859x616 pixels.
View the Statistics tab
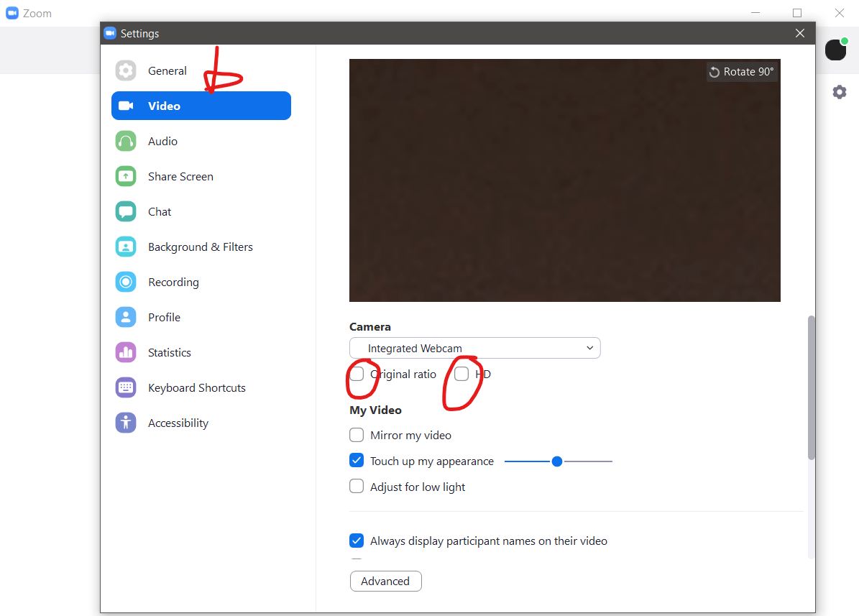tap(201, 352)
